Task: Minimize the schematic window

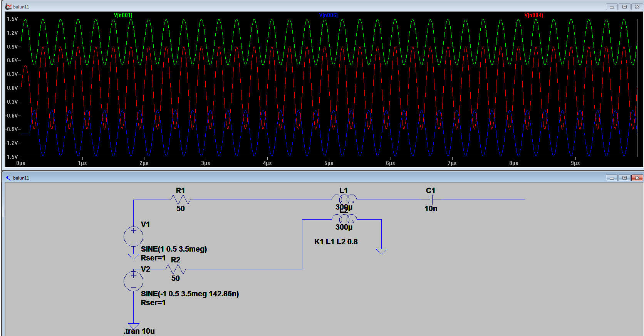Action: click(x=612, y=178)
